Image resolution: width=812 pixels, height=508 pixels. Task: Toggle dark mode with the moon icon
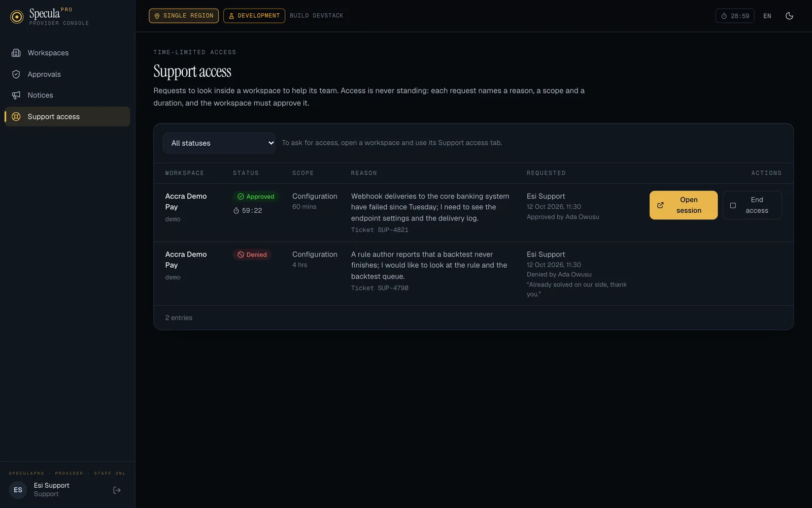point(789,16)
